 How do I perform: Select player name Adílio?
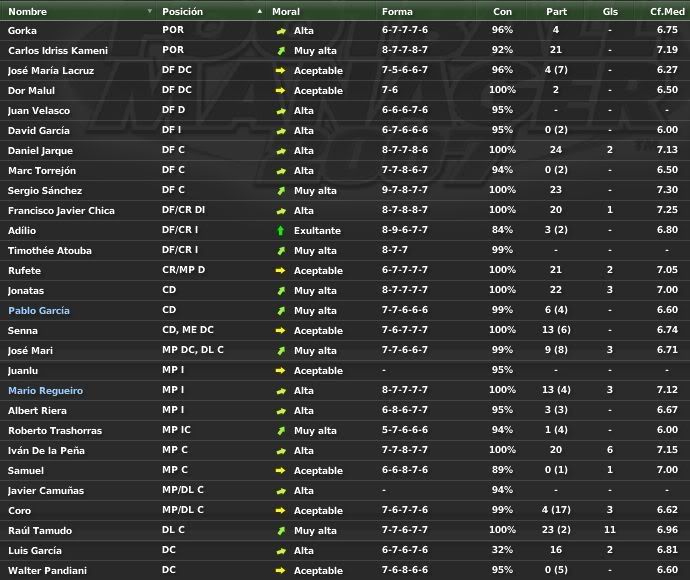click(22, 231)
